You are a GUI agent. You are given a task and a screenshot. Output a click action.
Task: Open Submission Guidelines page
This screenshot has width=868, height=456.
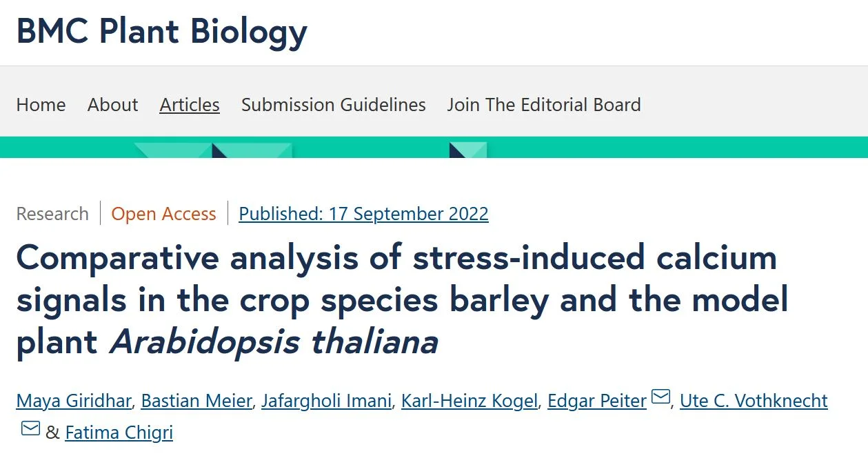pos(333,105)
